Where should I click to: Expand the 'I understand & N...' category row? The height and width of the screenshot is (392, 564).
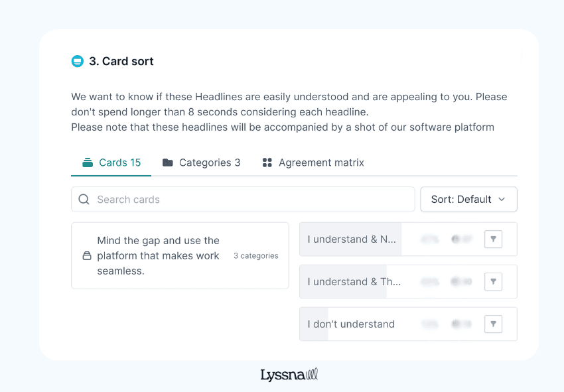[352, 239]
